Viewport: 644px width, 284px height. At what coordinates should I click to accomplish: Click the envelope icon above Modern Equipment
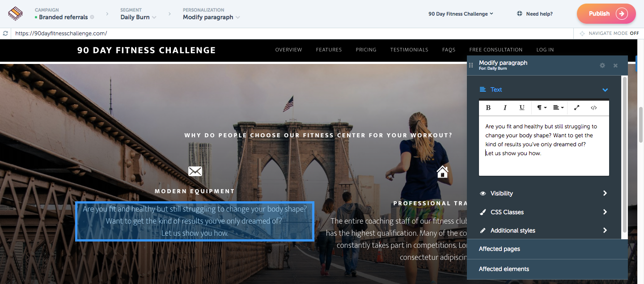195,171
